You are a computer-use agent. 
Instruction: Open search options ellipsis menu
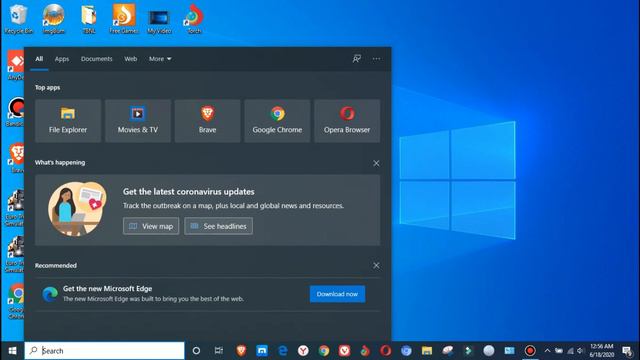(376, 59)
